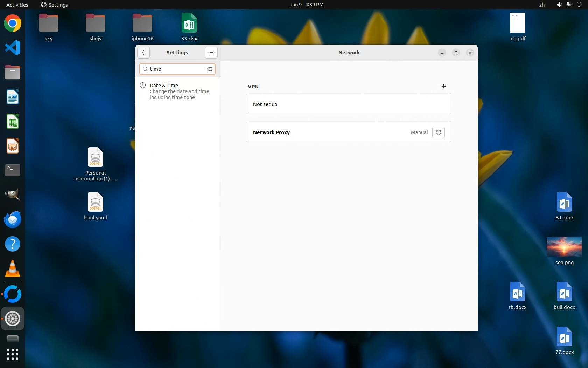
Task: Launch Google Chrome from the dock
Action: [x=13, y=23]
